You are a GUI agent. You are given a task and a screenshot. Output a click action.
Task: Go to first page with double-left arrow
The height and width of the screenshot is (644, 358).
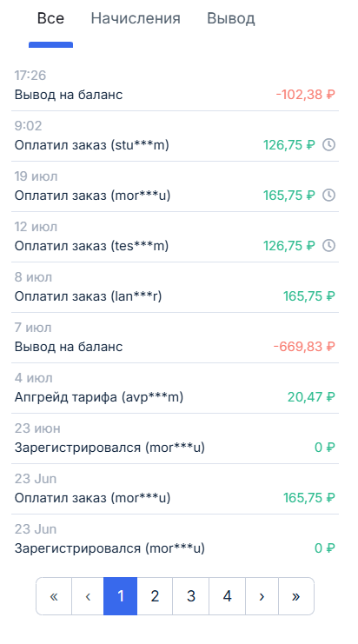pyautogui.click(x=54, y=596)
